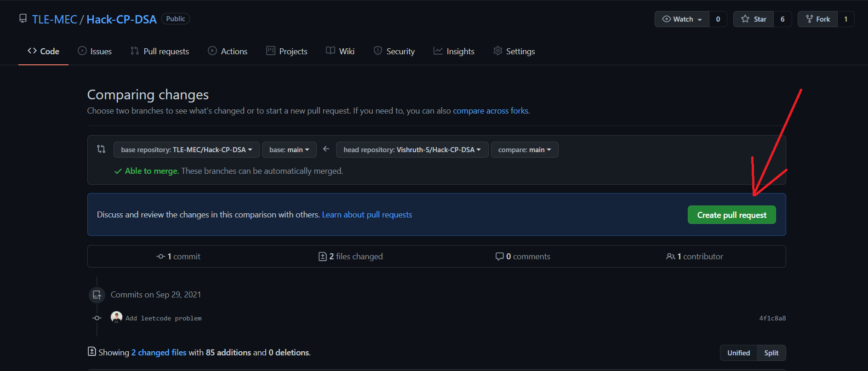Viewport: 868px width, 371px height.
Task: Click the left arrow between base and head
Action: click(x=326, y=149)
